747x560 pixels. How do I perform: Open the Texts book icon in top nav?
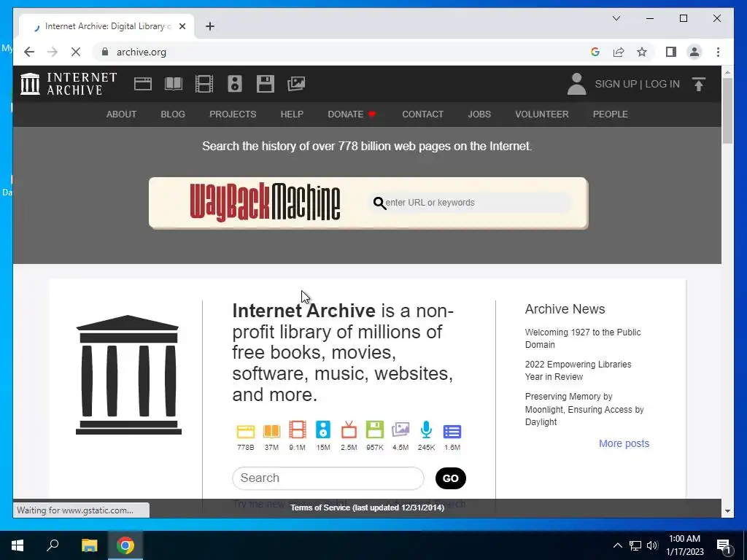coord(174,84)
